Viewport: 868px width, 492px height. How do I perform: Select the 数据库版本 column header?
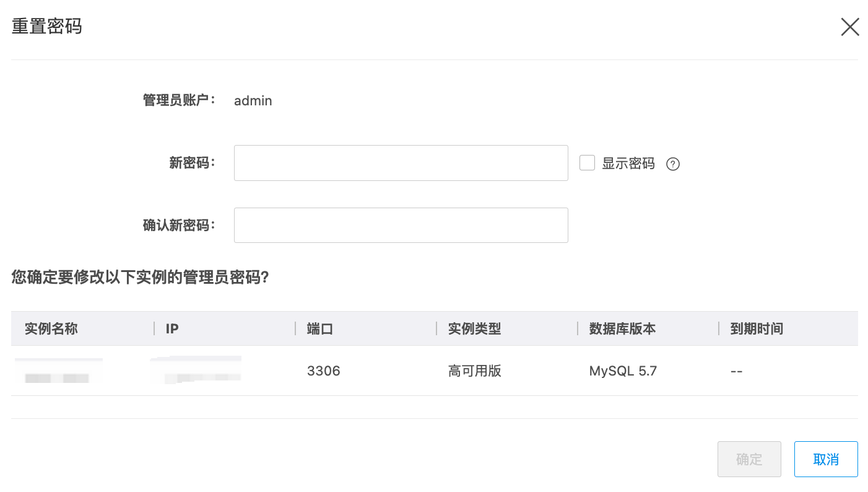(x=622, y=328)
